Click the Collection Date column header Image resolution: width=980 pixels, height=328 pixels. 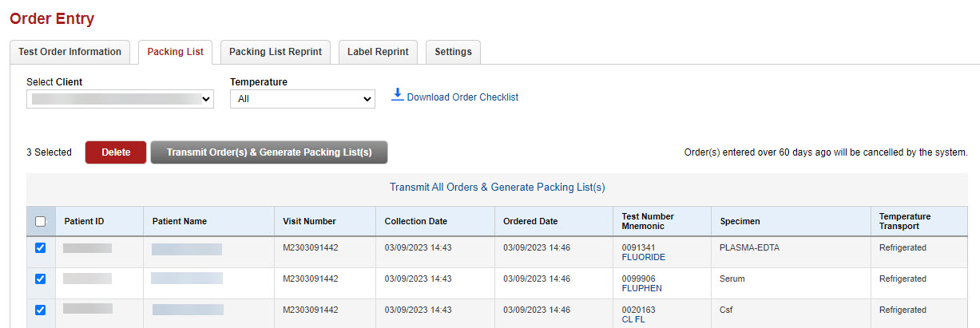[x=415, y=221]
